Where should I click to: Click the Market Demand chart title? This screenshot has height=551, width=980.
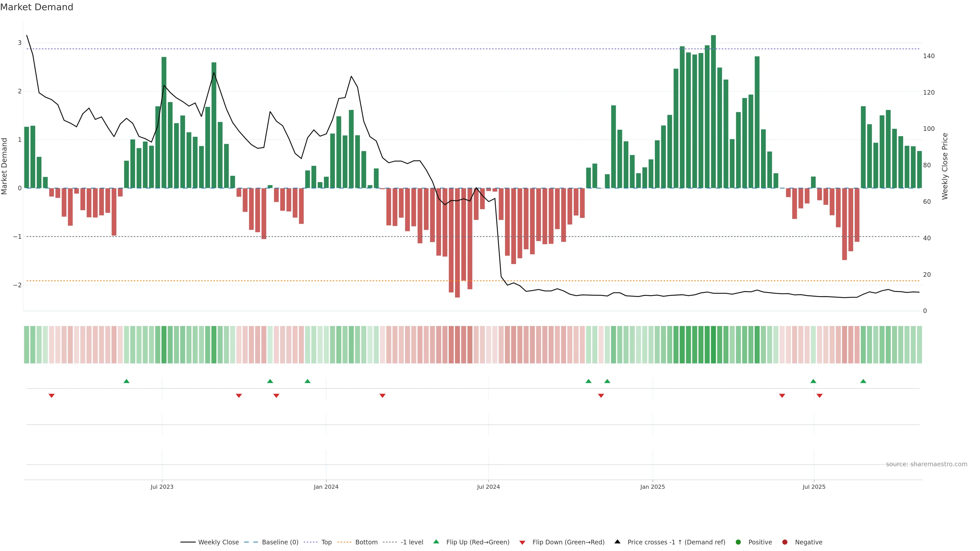tap(36, 7)
